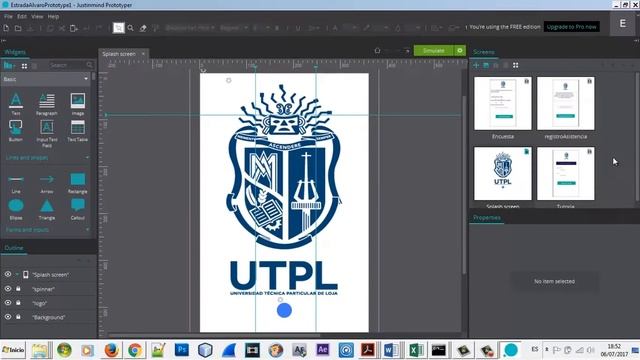Pick the Text widget
Image resolution: width=640 pixels, height=360 pixels.
tap(16, 104)
